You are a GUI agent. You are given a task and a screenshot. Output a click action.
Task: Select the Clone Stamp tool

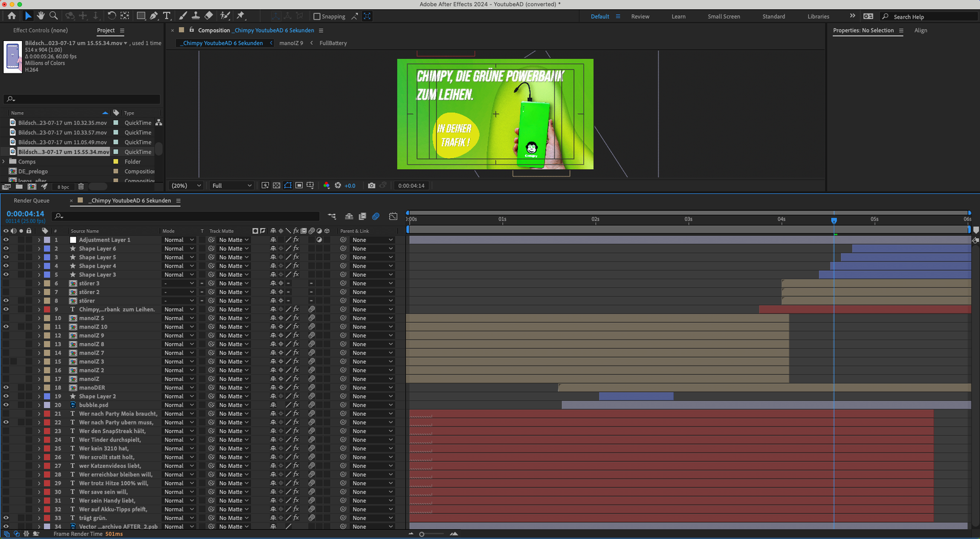[195, 16]
